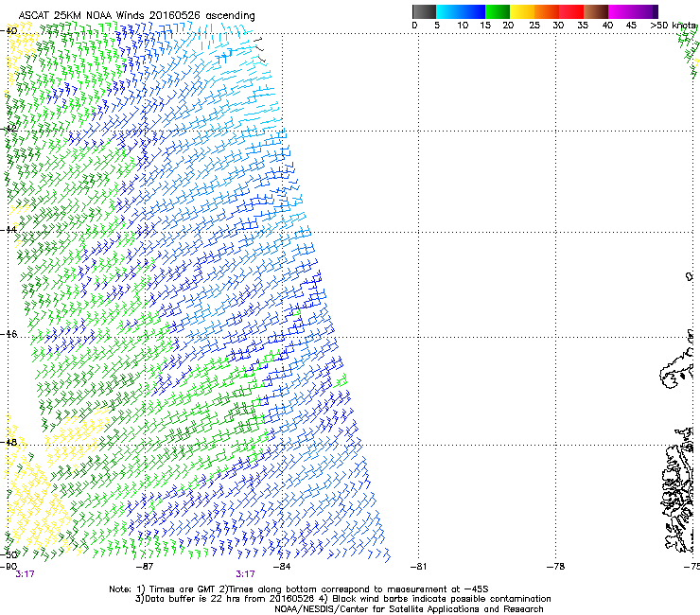Click the '5' legend scale label
700x615 pixels.
(437, 26)
